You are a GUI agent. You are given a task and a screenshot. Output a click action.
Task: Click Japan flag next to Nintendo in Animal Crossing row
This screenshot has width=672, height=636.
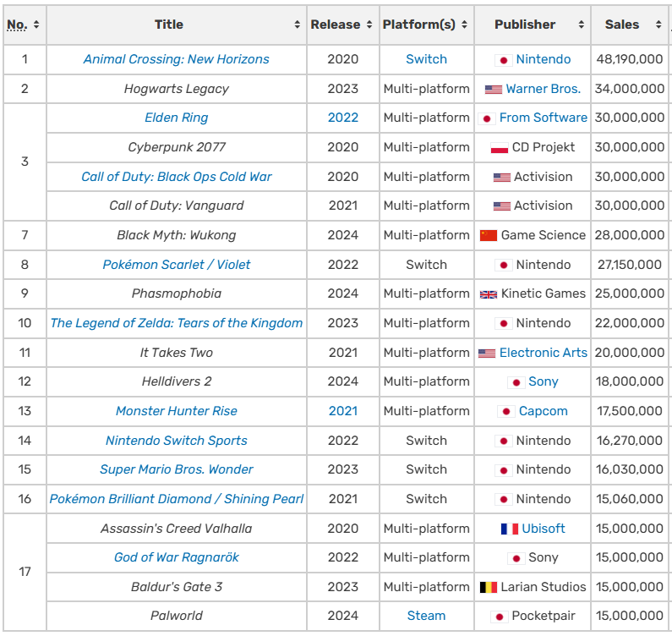pos(504,60)
